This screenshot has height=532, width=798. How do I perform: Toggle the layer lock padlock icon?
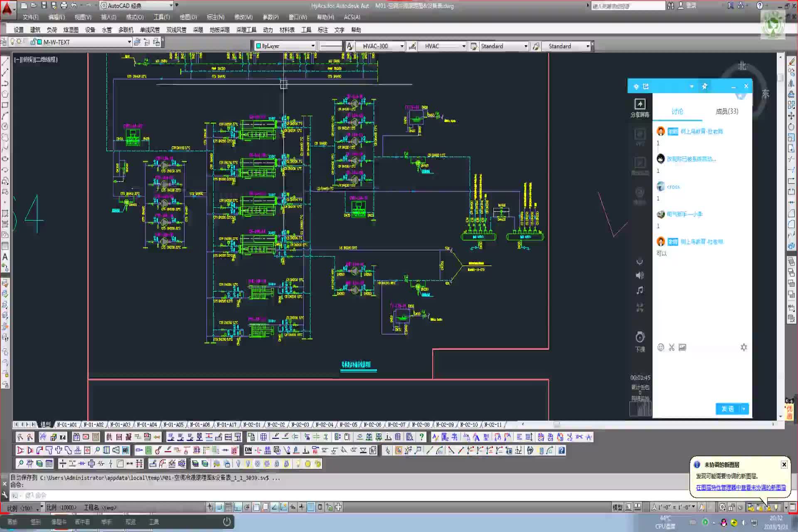click(33, 42)
